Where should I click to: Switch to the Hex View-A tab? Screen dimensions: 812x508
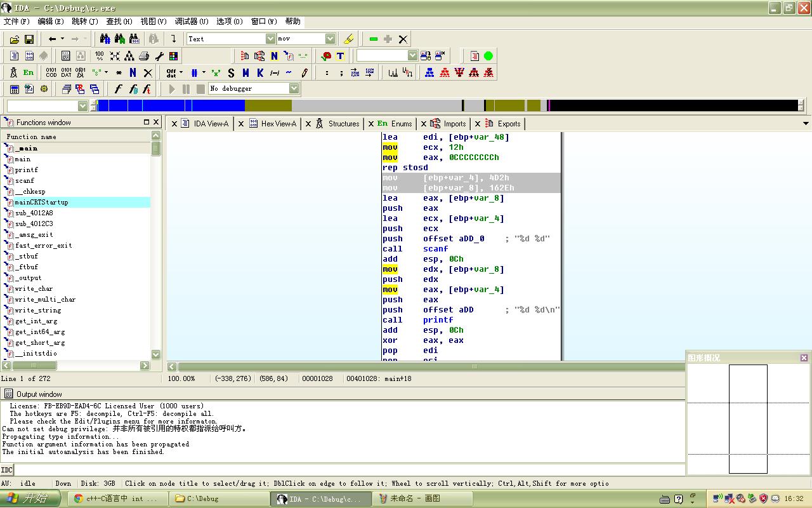click(273, 124)
